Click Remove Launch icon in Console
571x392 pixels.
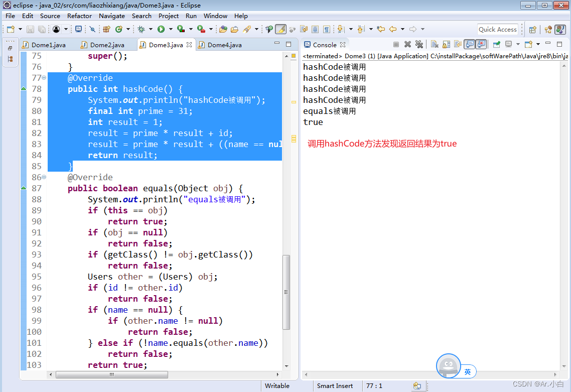[x=407, y=45]
